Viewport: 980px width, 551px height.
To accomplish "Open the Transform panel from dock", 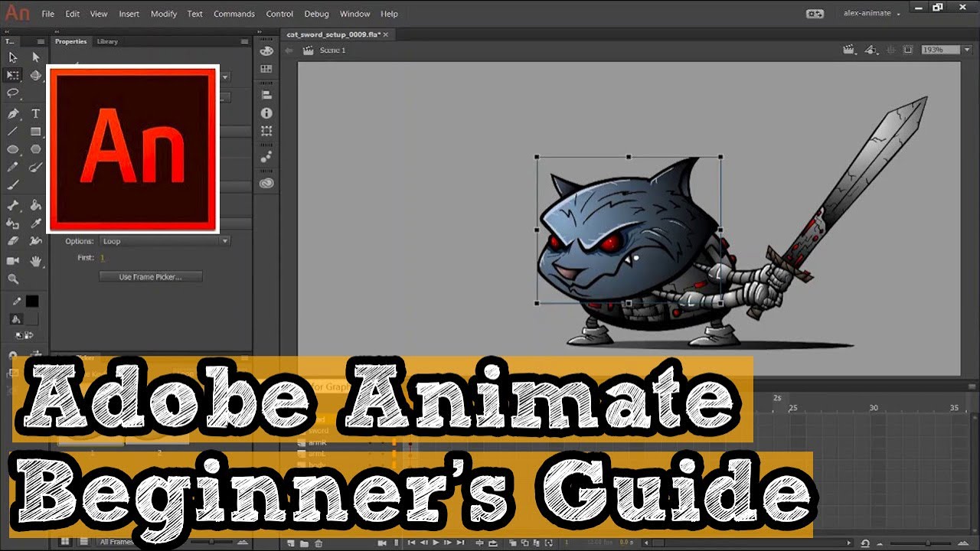I will click(x=266, y=131).
